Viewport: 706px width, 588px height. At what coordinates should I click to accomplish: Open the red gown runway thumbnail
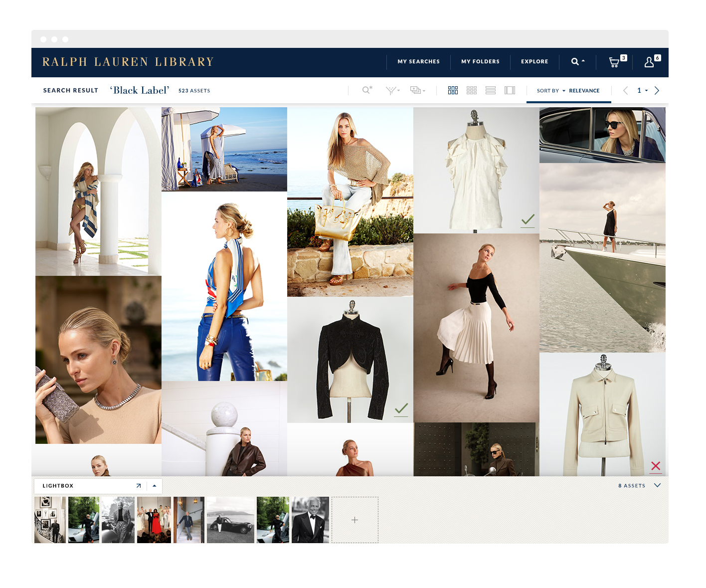[x=154, y=520]
